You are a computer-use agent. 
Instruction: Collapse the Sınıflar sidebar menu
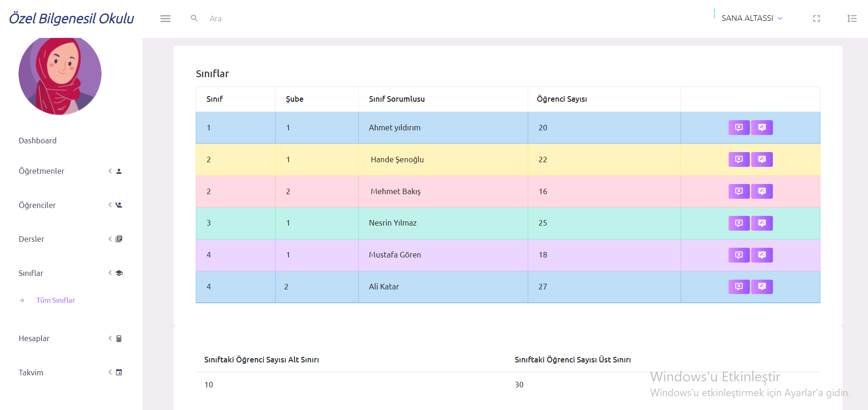pyautogui.click(x=70, y=273)
